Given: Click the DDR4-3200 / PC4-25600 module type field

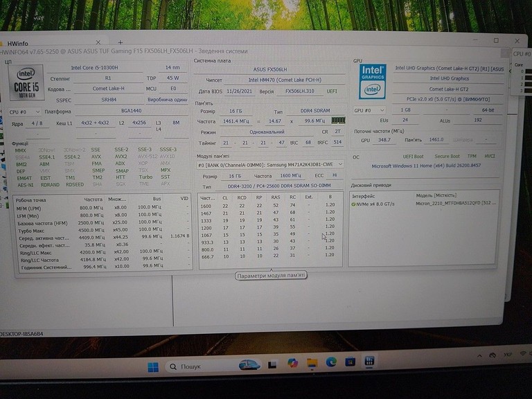Looking at the screenshot, I should pyautogui.click(x=279, y=186).
